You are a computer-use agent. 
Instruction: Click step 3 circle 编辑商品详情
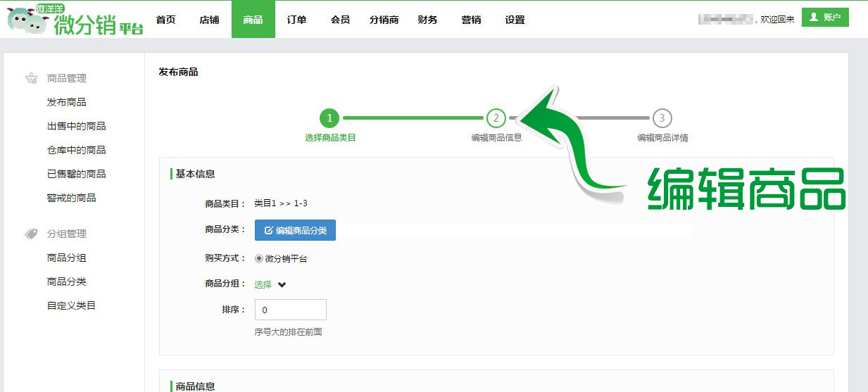point(662,118)
